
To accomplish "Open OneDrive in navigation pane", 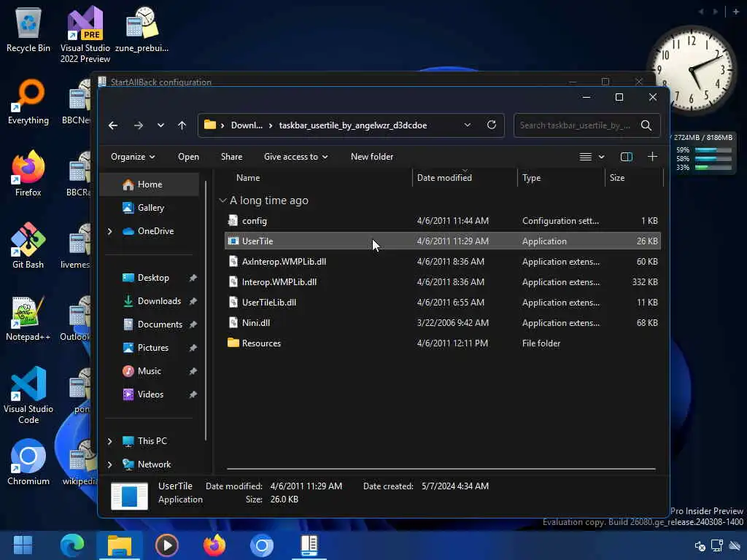I will (x=155, y=231).
